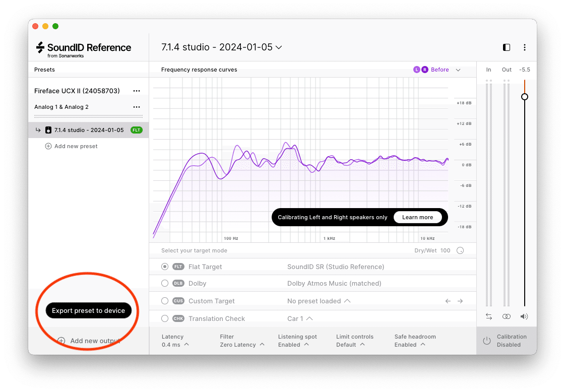Toggle the sidebar panel layout icon

click(x=506, y=47)
